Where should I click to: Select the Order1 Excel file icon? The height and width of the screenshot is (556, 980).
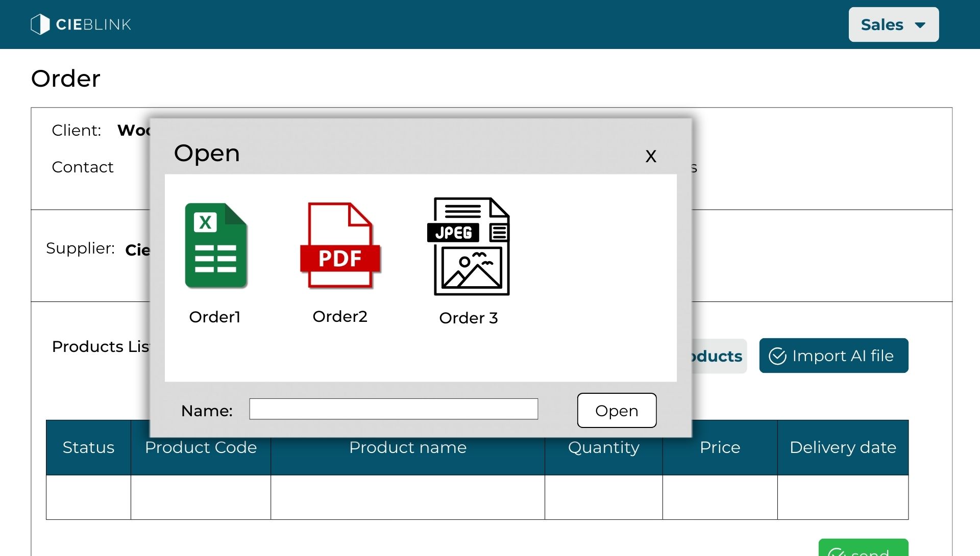point(216,246)
